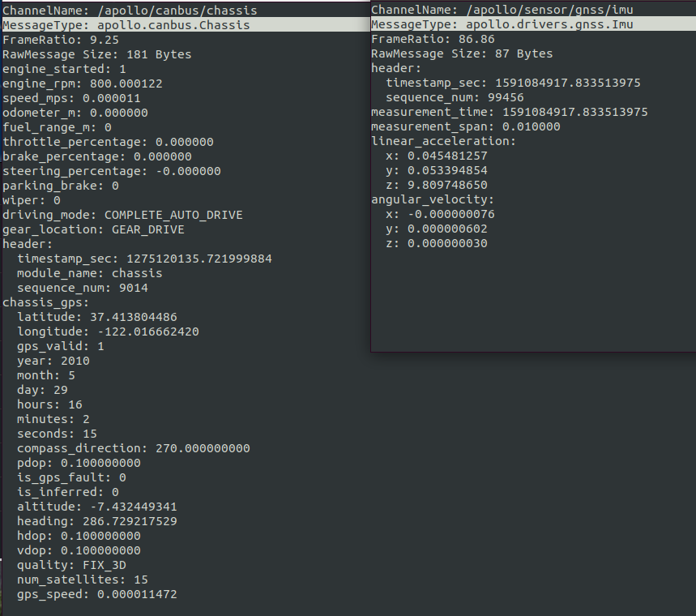Select the driving_mode COMPLETE_AUTO_DRIVE line

click(x=122, y=215)
